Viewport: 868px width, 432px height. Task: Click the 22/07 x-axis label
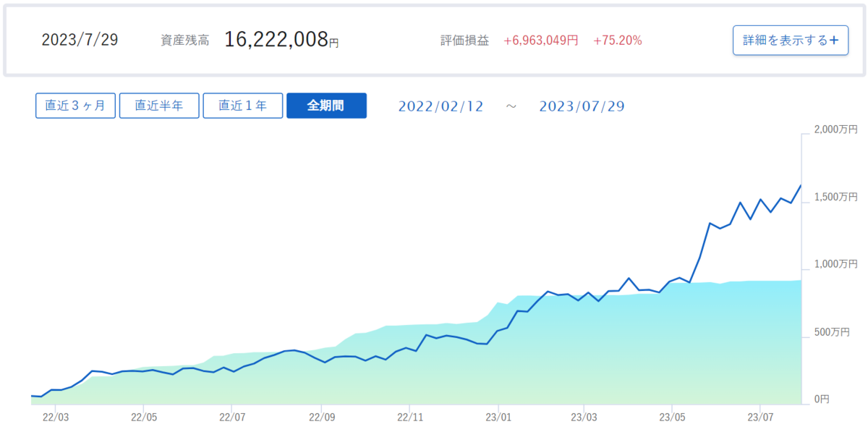click(x=231, y=417)
